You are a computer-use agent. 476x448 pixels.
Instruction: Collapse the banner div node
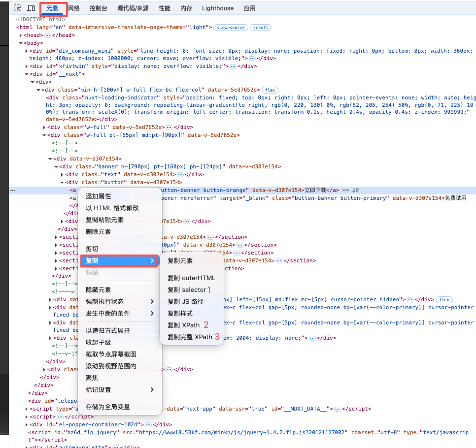pos(56,167)
